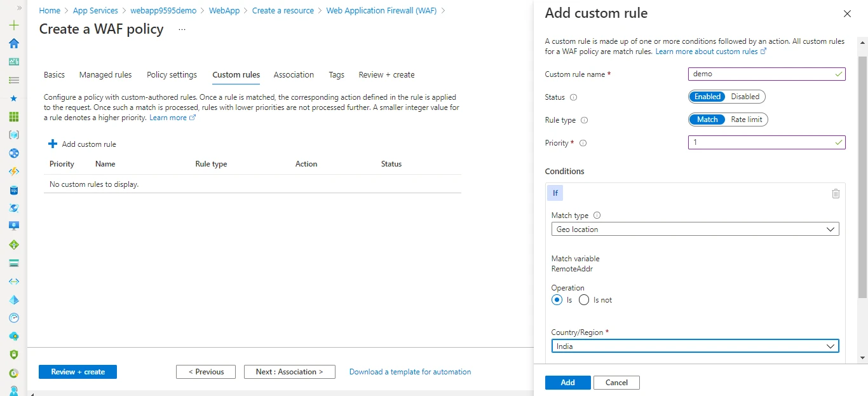Click Download a template for automation link
The height and width of the screenshot is (396, 868).
point(410,372)
